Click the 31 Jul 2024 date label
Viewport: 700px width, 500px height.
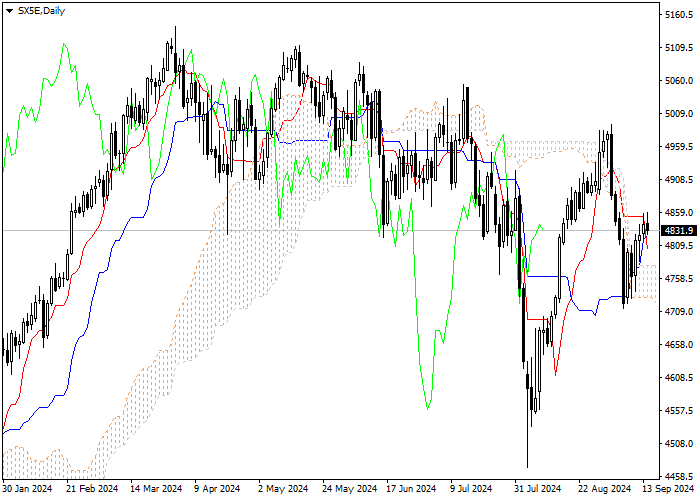point(538,489)
